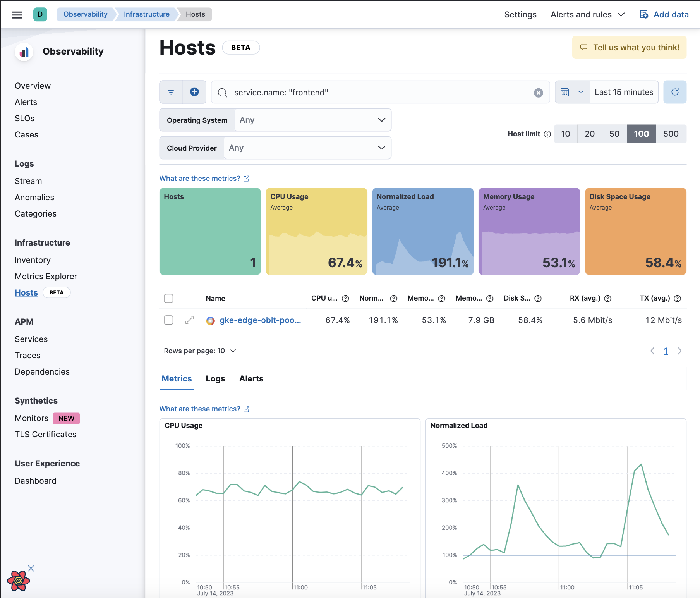Open Alerts and rules dropdown
700x598 pixels.
pyautogui.click(x=587, y=15)
